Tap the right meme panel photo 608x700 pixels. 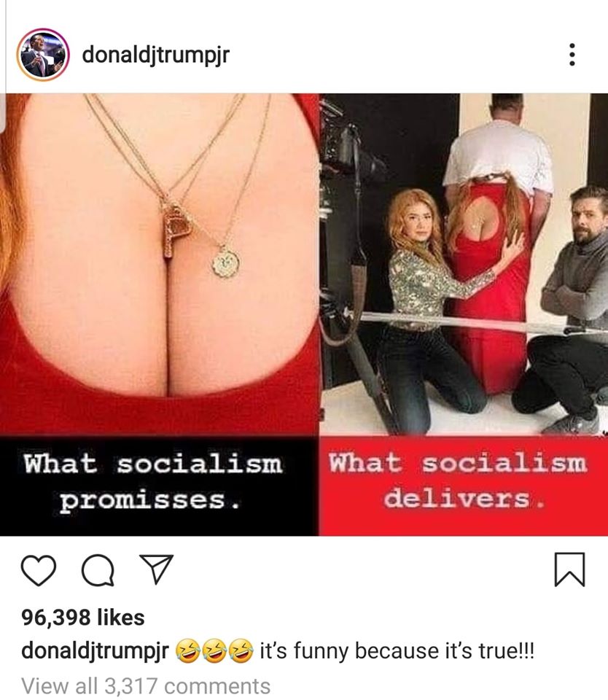[464, 263]
